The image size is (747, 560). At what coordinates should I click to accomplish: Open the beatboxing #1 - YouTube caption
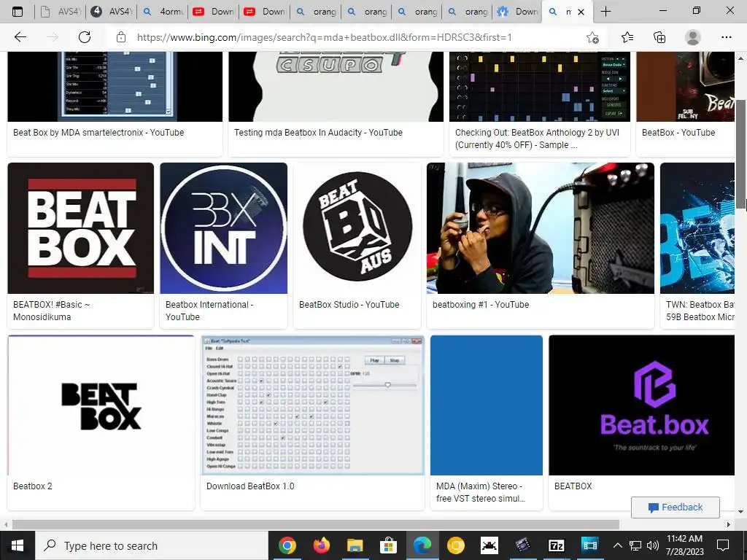(481, 304)
